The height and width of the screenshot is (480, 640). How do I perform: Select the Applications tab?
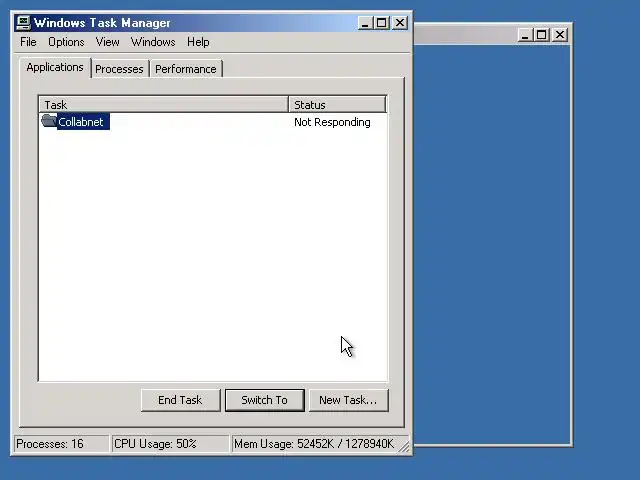[x=55, y=67]
